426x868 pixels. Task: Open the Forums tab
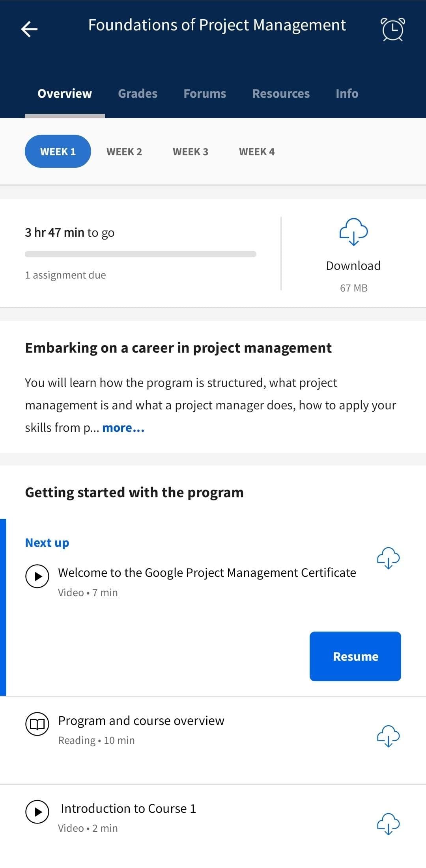205,94
